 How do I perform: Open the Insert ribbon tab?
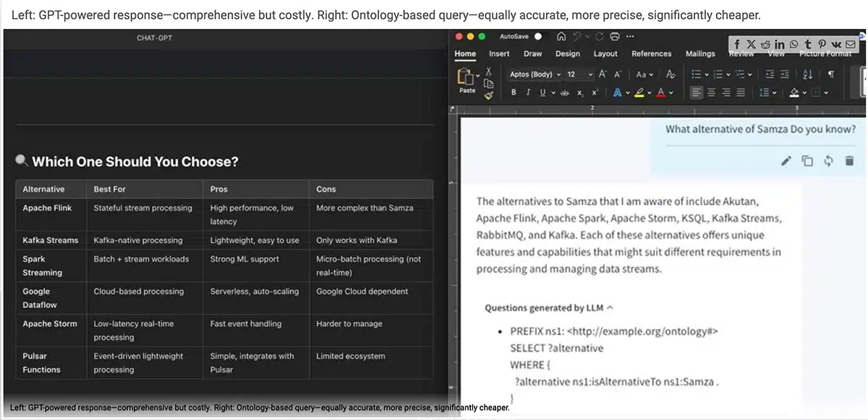(x=499, y=53)
